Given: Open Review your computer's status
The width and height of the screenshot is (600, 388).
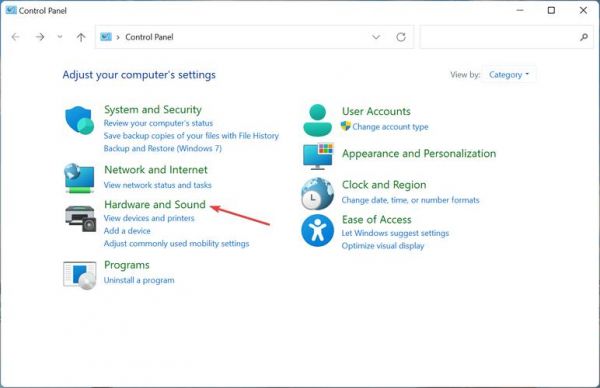Looking at the screenshot, I should [158, 123].
